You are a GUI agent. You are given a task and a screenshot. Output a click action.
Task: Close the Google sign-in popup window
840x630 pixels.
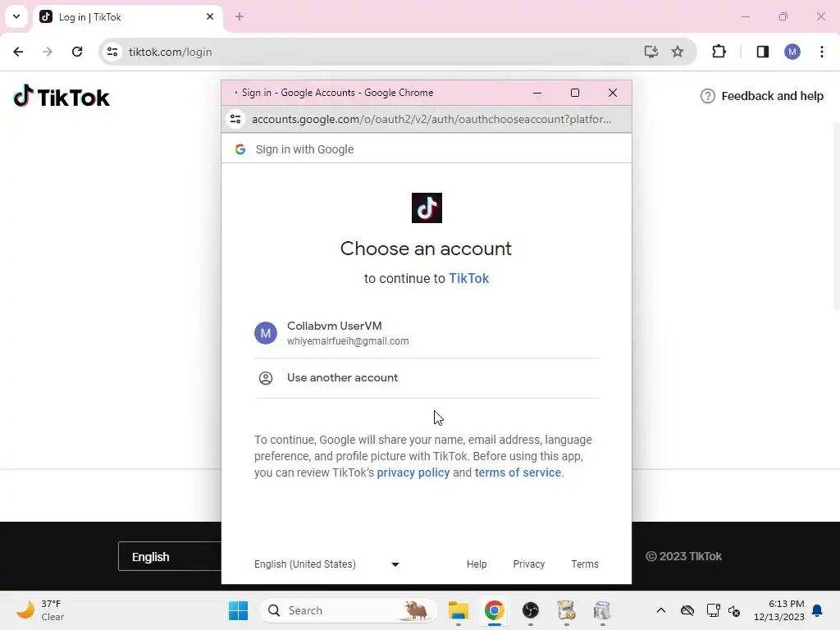coord(613,93)
